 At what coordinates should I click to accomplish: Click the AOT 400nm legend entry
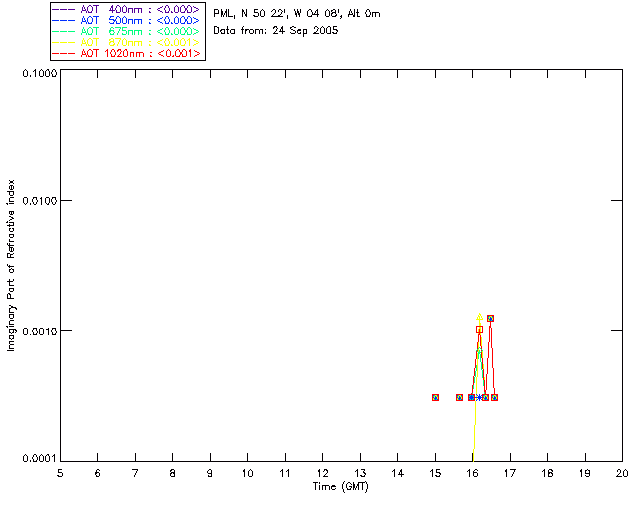[126, 9]
